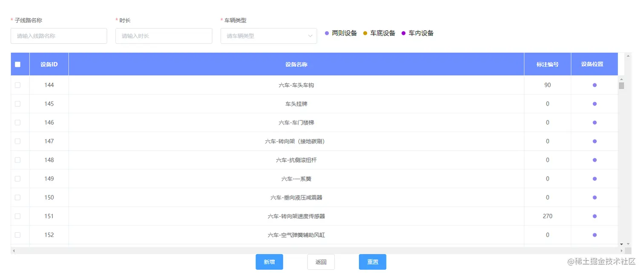Click the 六车-车头车钩 cell
This screenshot has height=274, width=644.
point(296,85)
